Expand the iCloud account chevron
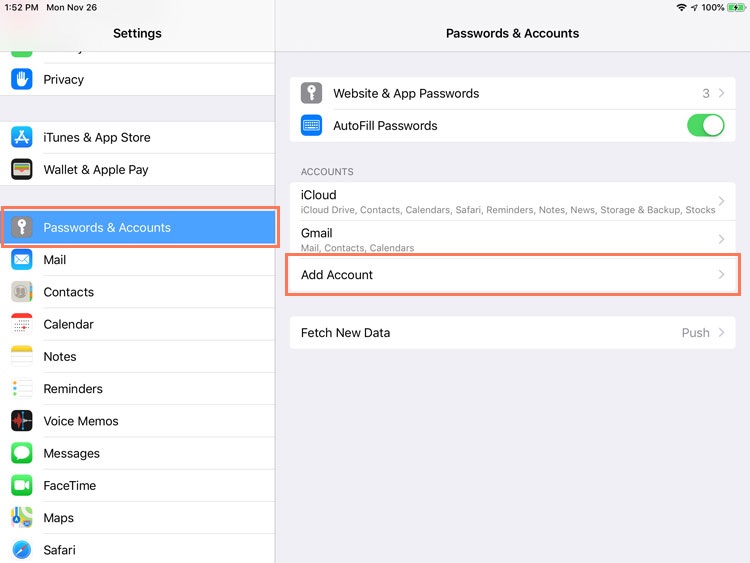This screenshot has width=750, height=563. (x=722, y=202)
